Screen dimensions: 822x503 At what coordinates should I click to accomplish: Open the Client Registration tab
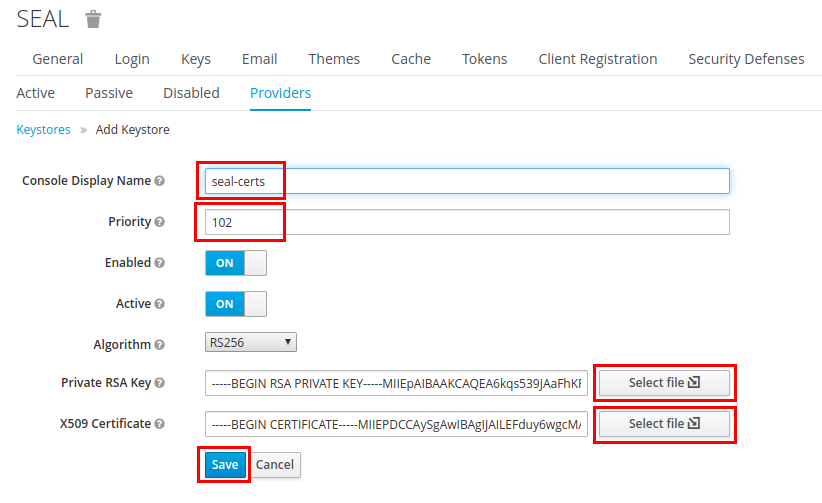click(598, 59)
